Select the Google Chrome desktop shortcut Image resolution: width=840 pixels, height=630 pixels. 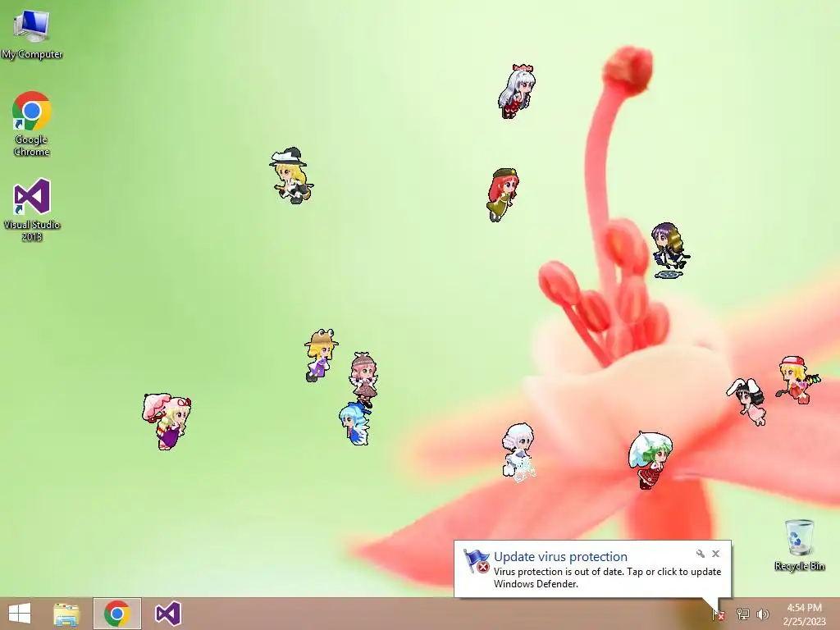[x=32, y=124]
